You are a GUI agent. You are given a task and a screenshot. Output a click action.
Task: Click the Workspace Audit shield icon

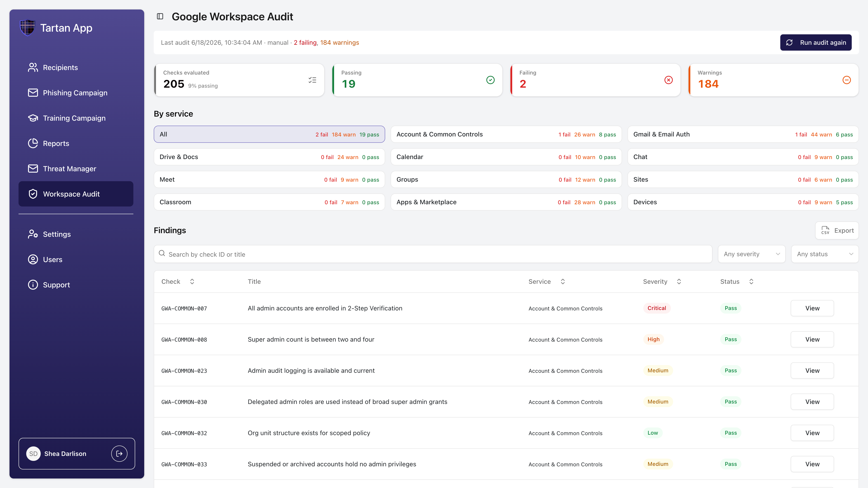(33, 194)
